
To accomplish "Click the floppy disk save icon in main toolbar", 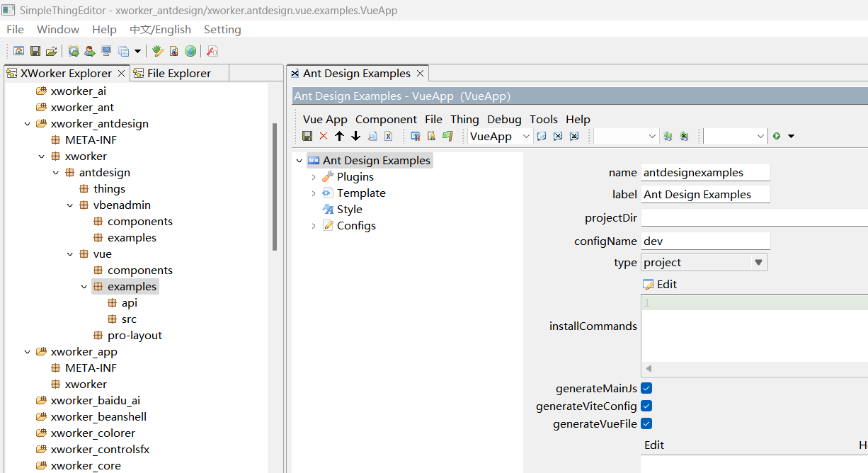I will [x=35, y=51].
